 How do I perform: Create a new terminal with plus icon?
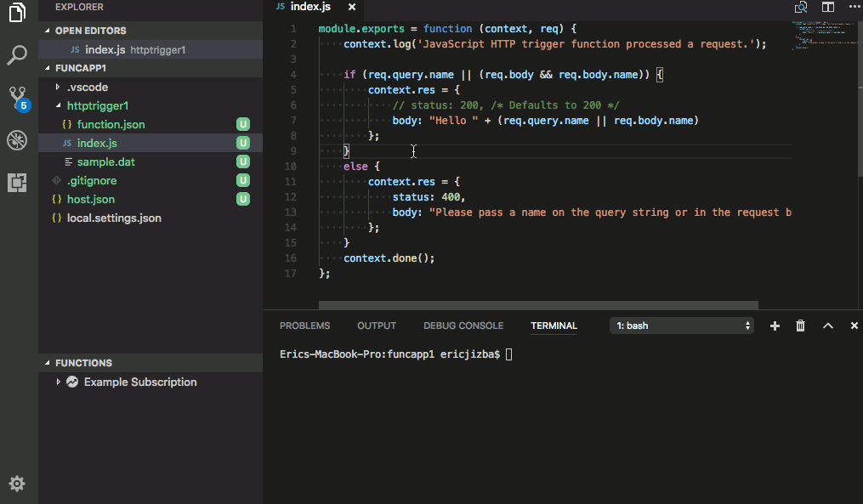coord(775,326)
